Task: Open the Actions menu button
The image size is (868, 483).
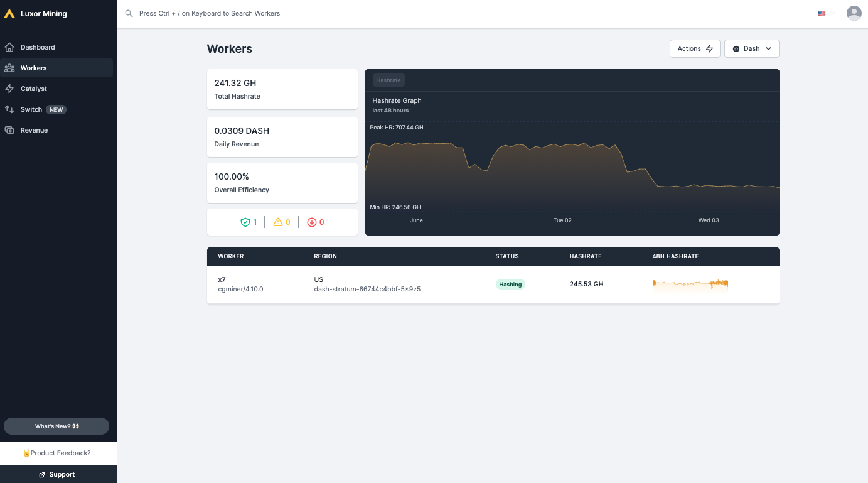Action: pyautogui.click(x=695, y=49)
